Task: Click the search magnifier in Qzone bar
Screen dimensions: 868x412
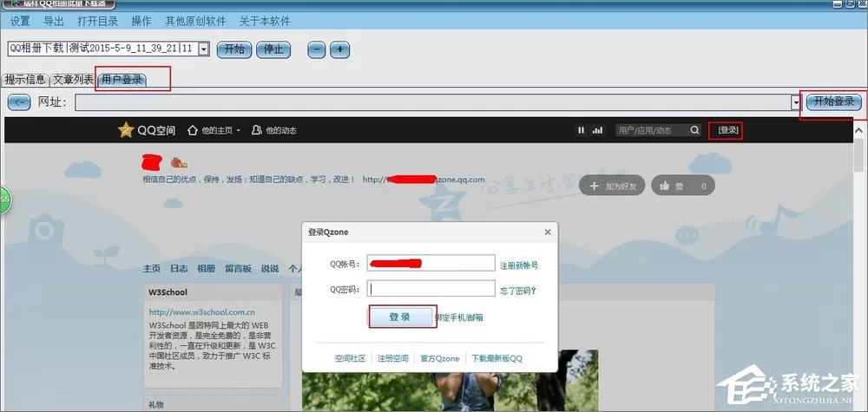Action: tap(694, 130)
